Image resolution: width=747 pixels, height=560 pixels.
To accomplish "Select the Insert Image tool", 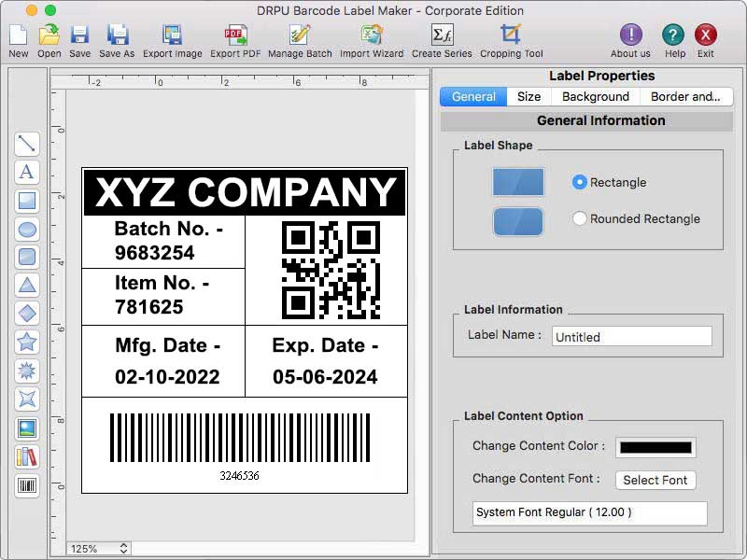I will point(27,427).
